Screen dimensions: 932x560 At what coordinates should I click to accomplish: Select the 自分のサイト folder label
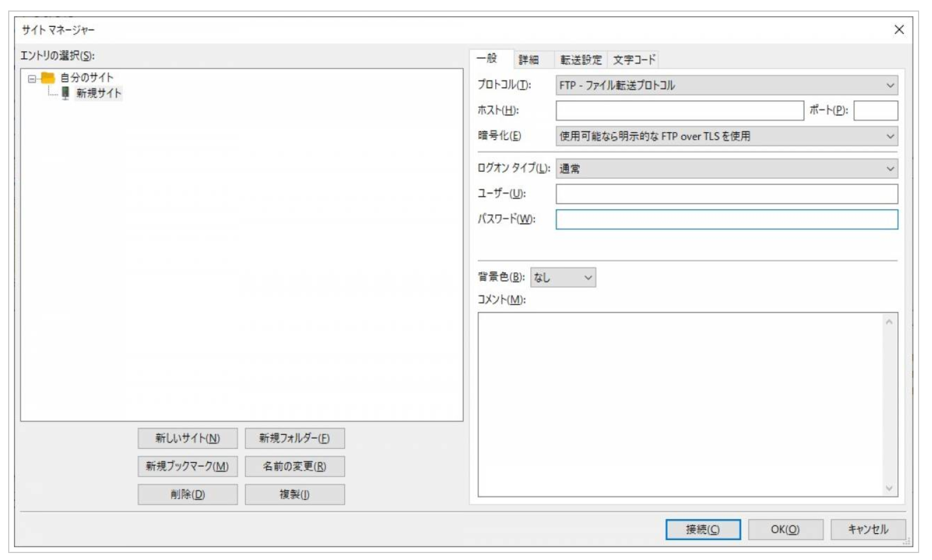(x=86, y=77)
